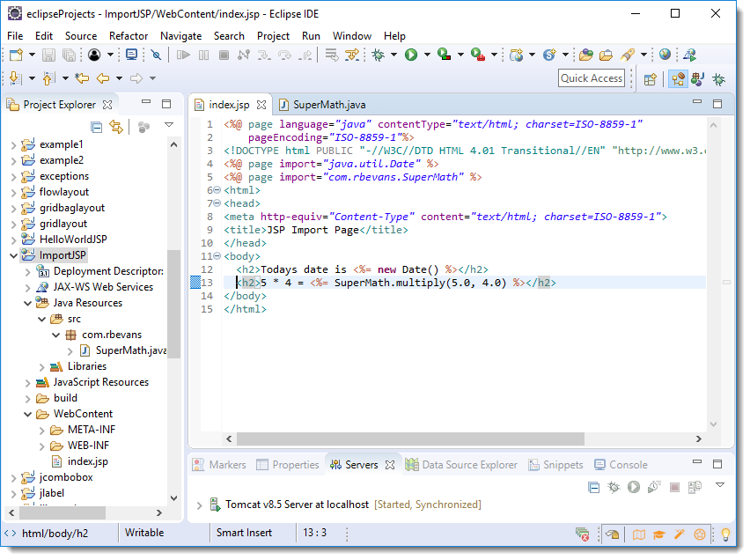Click the Open Console monitor toolbar icon
This screenshot has height=560, width=750.
point(131,55)
